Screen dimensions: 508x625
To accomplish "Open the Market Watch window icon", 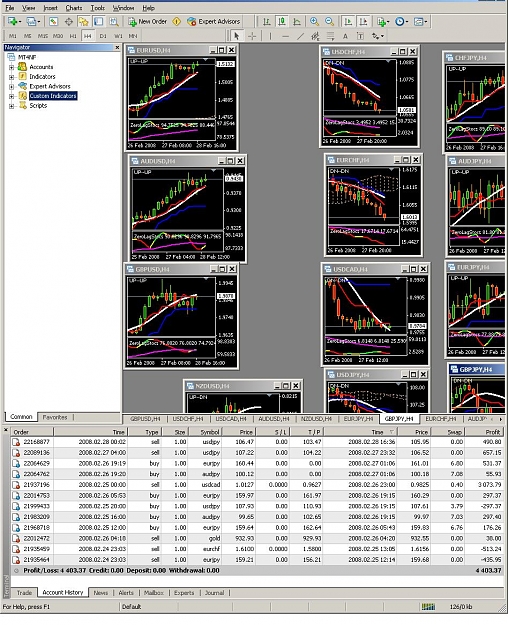I will coord(53,22).
